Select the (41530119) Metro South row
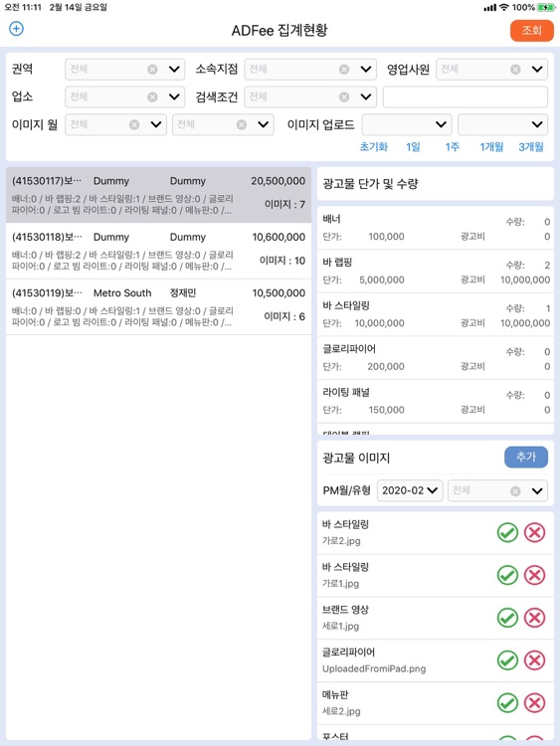560x746 pixels. pyautogui.click(x=158, y=307)
